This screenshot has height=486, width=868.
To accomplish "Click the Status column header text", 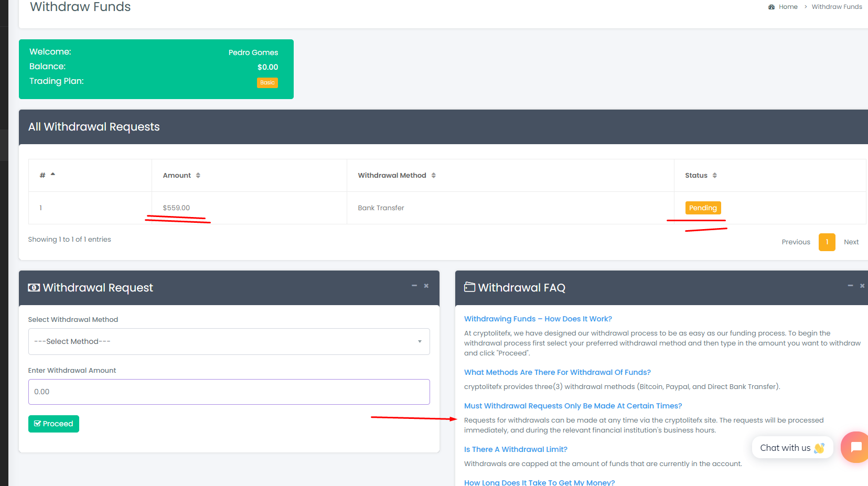I will (x=696, y=175).
